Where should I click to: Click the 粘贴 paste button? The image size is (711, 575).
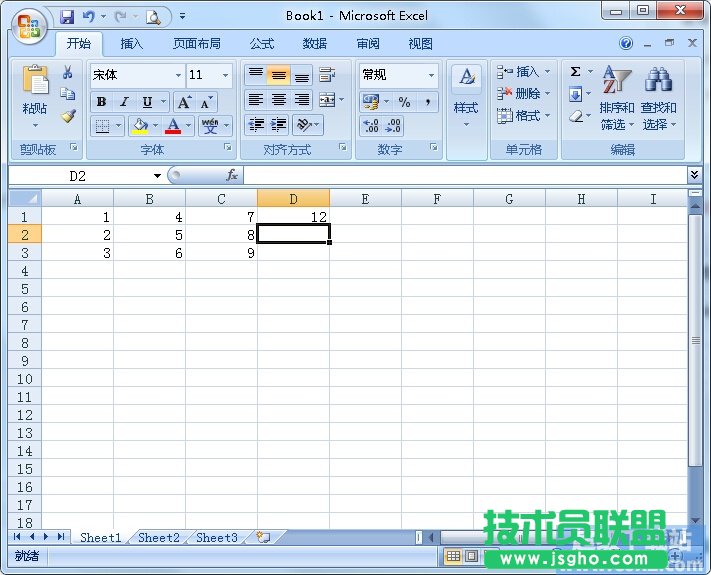click(35, 95)
